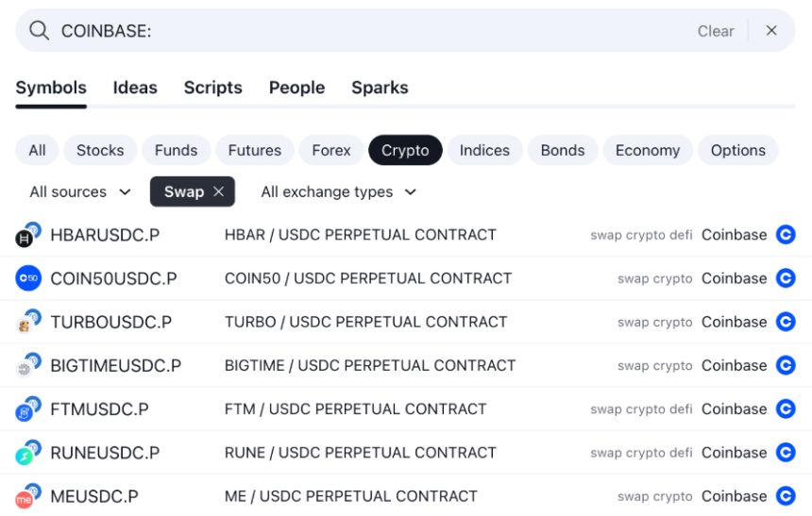Remove the Swap filter chip
812x516 pixels.
point(219,191)
